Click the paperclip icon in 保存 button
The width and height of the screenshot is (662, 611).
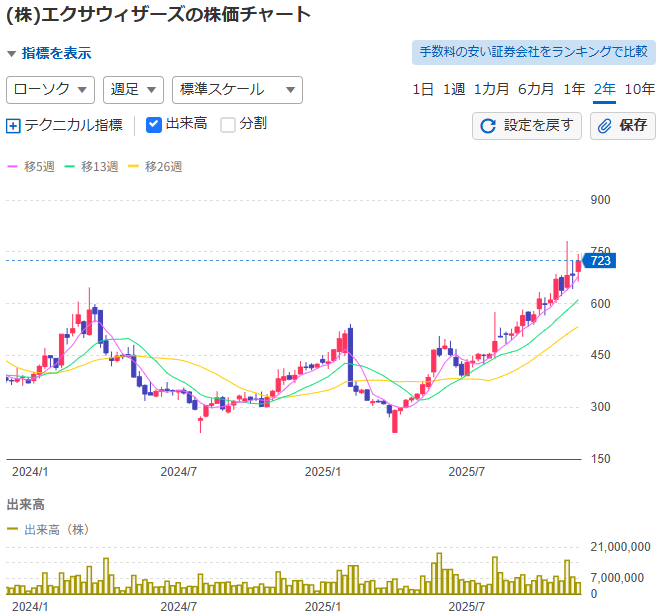(x=605, y=126)
